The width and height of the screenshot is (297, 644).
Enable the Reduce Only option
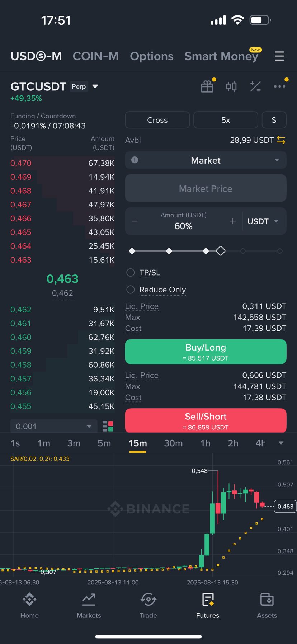[131, 290]
